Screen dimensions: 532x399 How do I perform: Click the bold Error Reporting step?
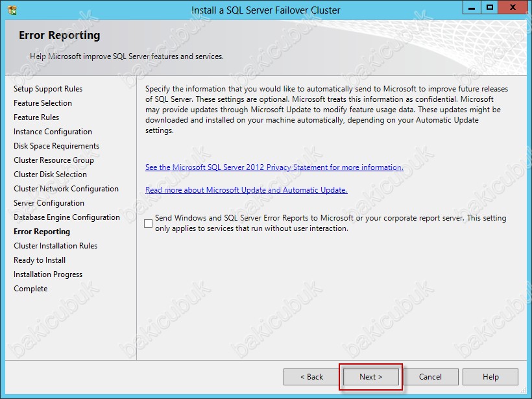(42, 232)
